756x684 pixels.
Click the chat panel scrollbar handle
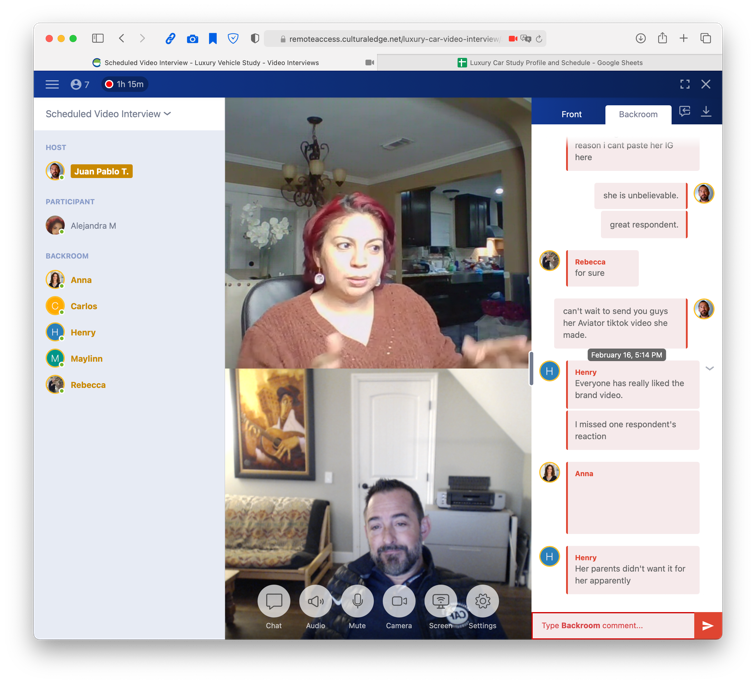pos(531,368)
